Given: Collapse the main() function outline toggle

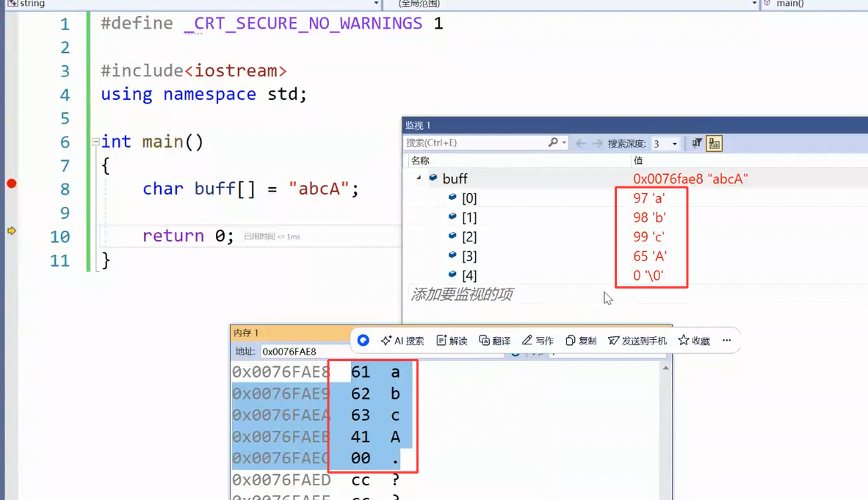Looking at the screenshot, I should (95, 142).
